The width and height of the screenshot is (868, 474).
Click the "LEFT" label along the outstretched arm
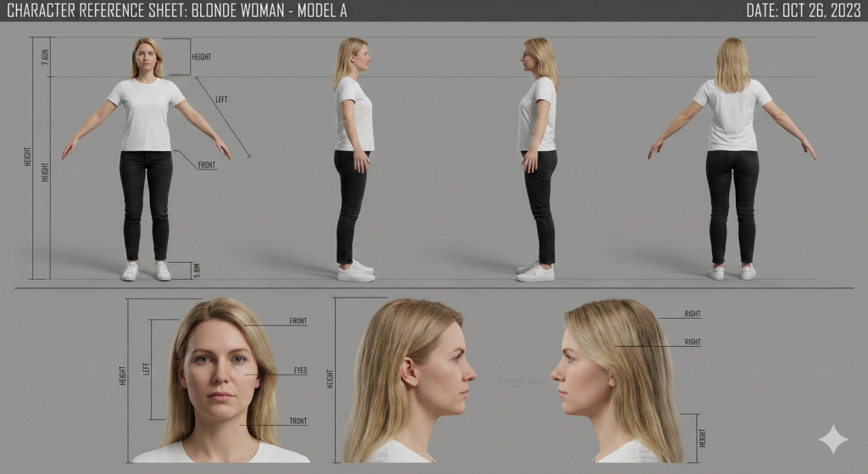221,99
